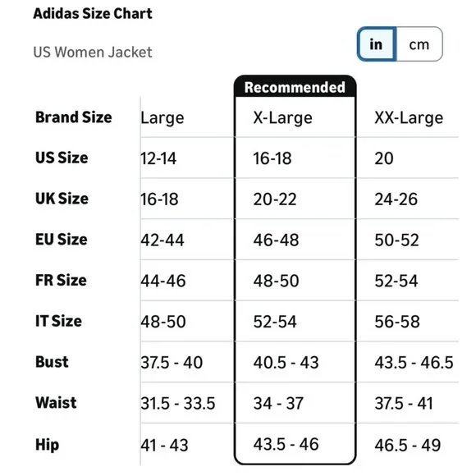Click the US Size 16-18 cell
This screenshot has height=476, width=476.
point(272,158)
